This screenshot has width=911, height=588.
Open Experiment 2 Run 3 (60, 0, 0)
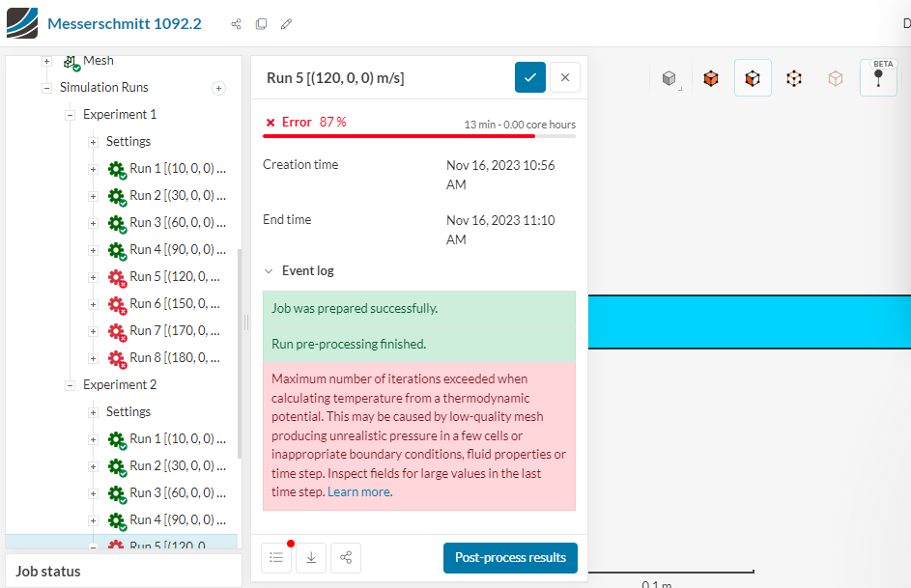point(178,492)
